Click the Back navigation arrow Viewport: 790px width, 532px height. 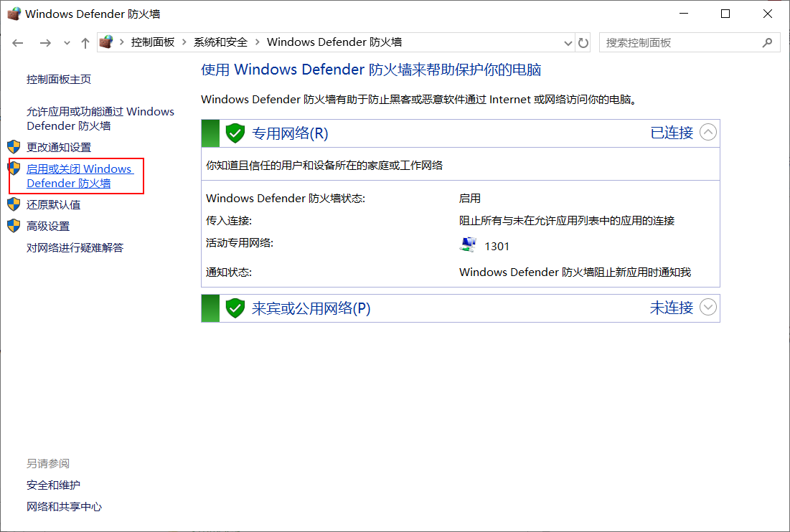pyautogui.click(x=18, y=43)
